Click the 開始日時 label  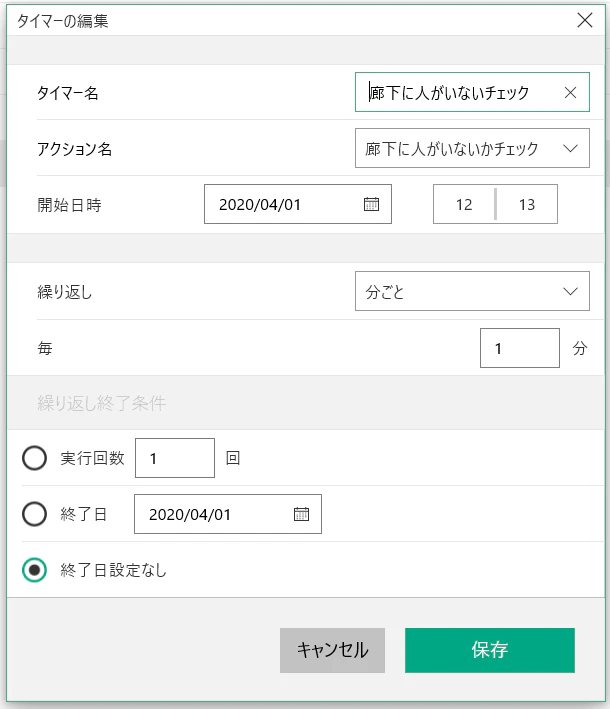pos(69,205)
